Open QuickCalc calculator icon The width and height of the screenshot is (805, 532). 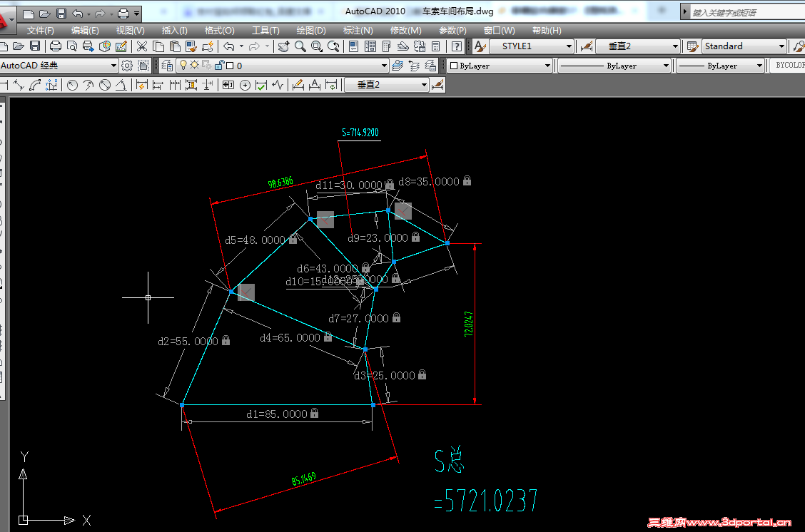pos(436,46)
